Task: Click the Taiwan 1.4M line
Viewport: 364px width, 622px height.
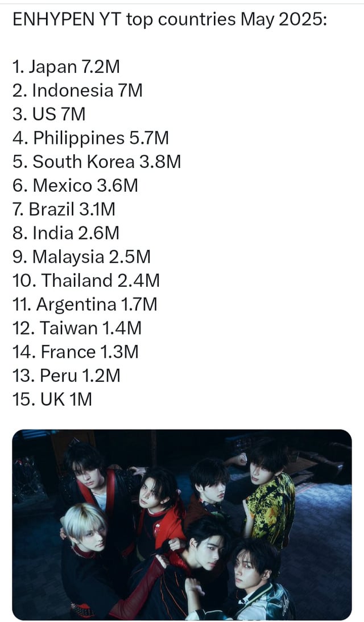Action: click(77, 328)
